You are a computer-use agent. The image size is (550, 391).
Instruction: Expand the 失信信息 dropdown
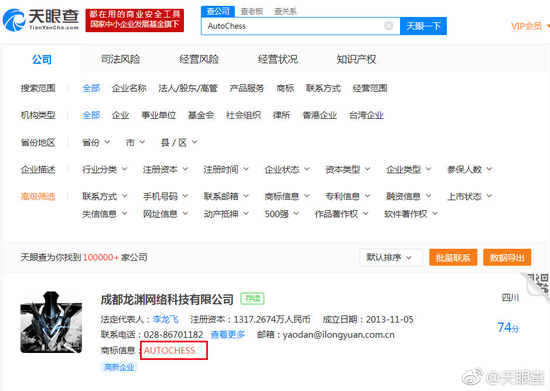(x=105, y=214)
